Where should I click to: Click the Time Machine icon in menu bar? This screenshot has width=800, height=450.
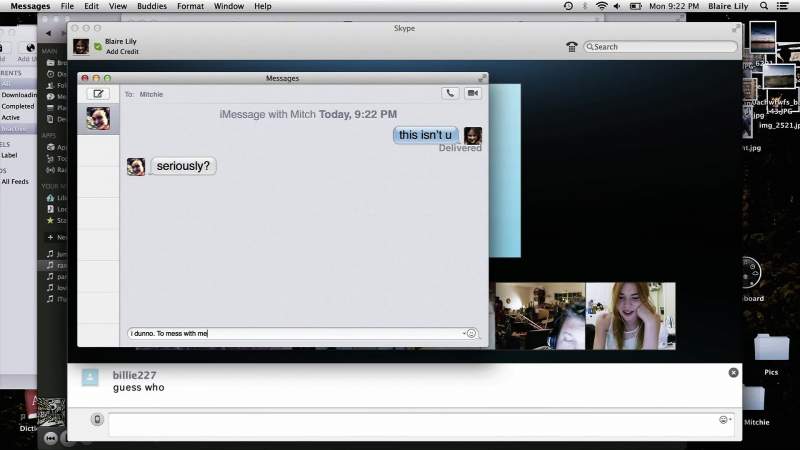coord(568,6)
